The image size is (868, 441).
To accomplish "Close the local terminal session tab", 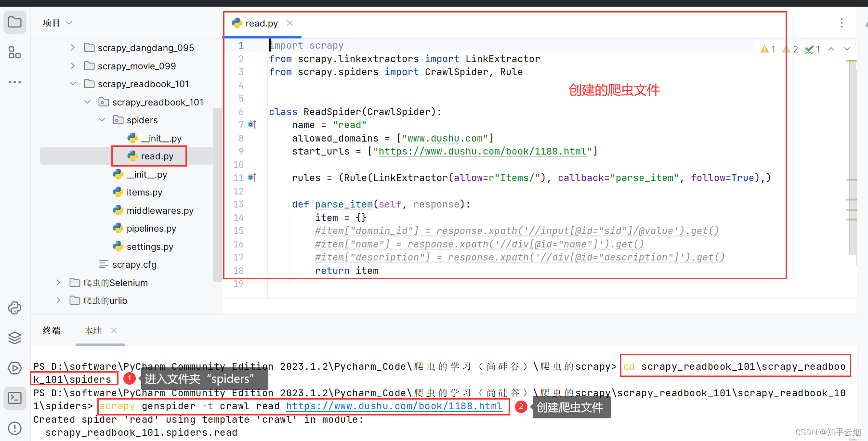I will pos(114,330).
